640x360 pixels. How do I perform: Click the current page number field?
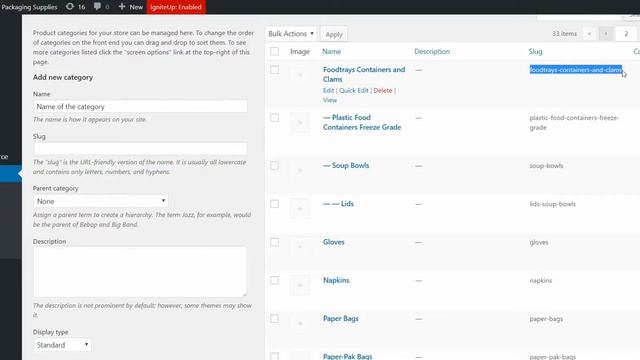(x=626, y=34)
